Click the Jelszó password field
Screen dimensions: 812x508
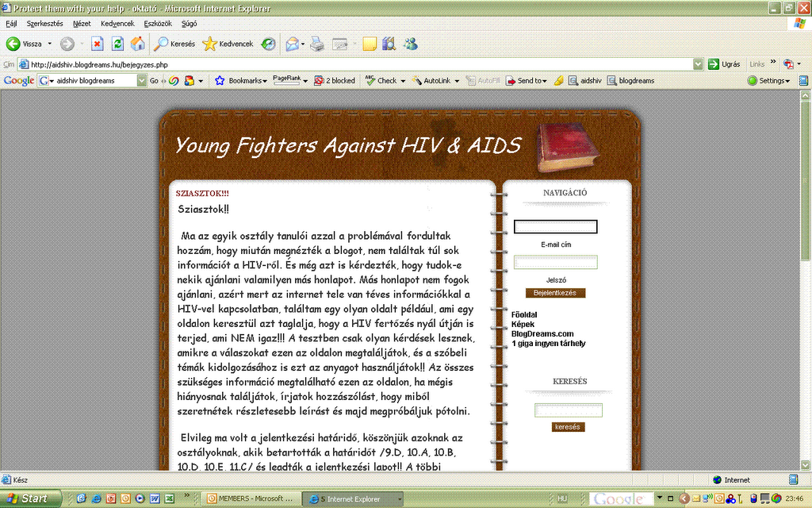click(555, 262)
